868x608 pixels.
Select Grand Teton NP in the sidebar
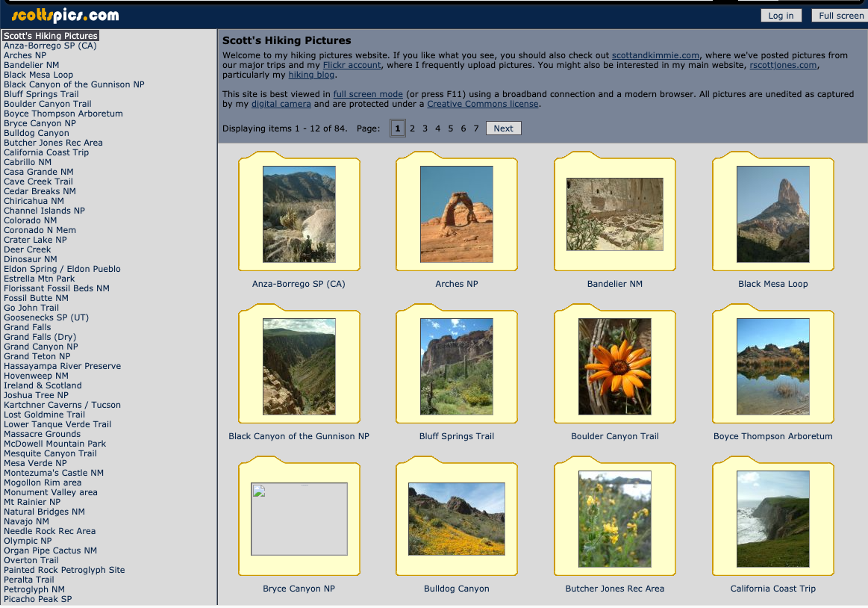click(37, 356)
